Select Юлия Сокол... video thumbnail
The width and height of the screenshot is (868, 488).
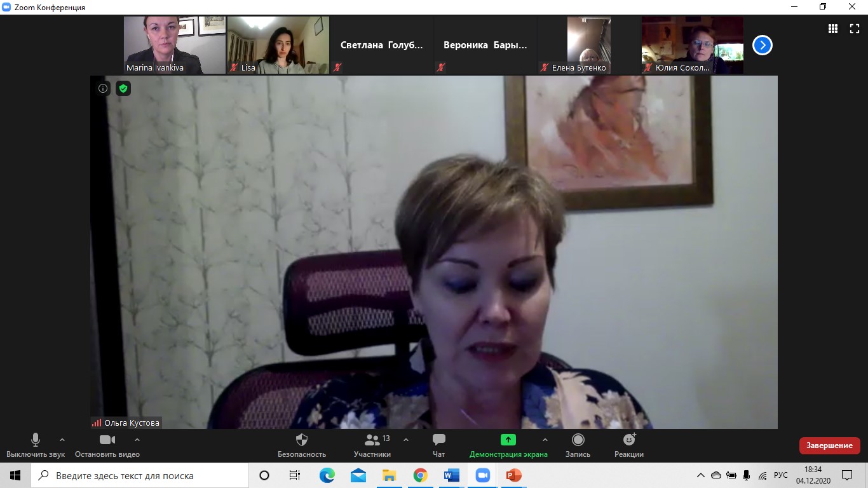pos(693,45)
